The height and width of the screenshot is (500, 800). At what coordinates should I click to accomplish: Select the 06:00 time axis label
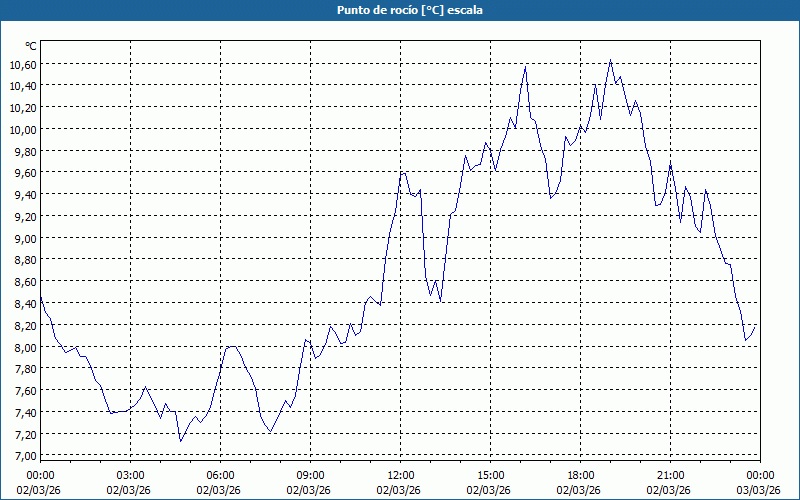220,475
